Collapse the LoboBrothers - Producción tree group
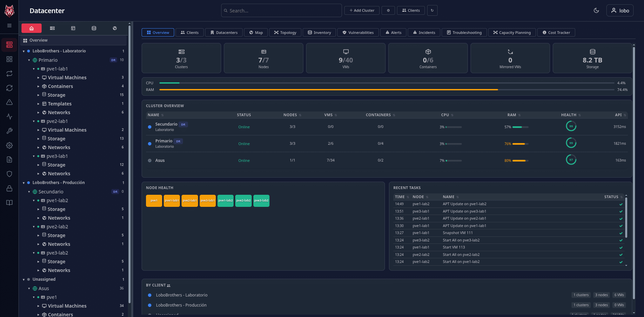644x317 pixels. 24,183
